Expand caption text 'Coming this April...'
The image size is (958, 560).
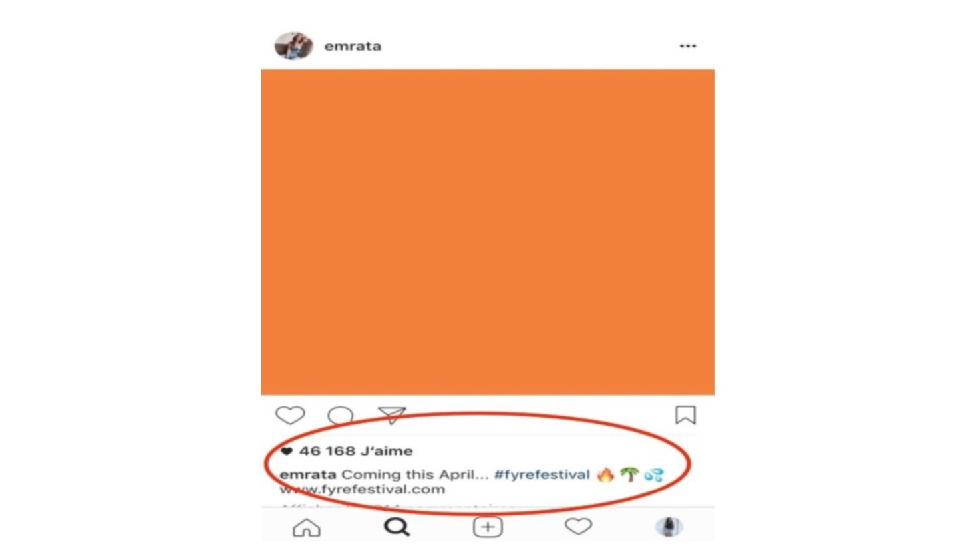[415, 474]
